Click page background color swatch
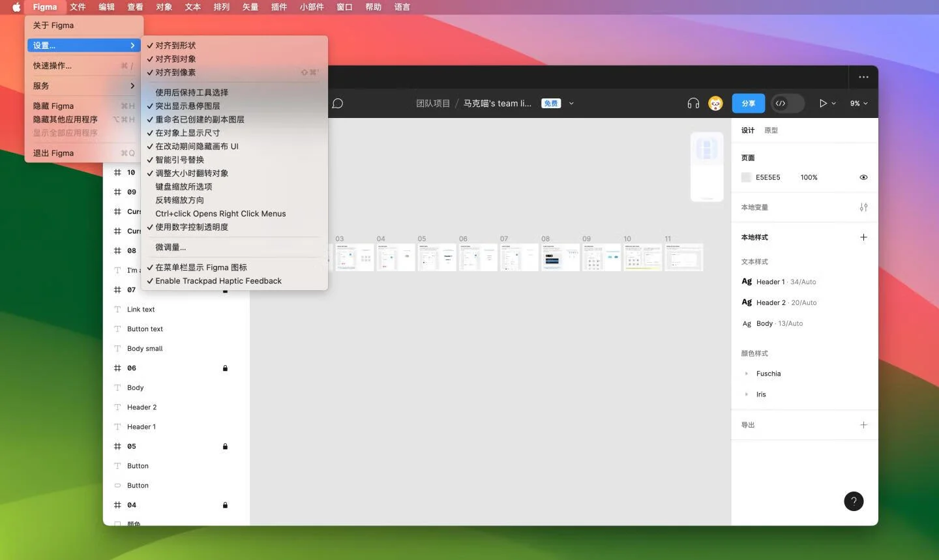The width and height of the screenshot is (939, 560). pyautogui.click(x=747, y=177)
